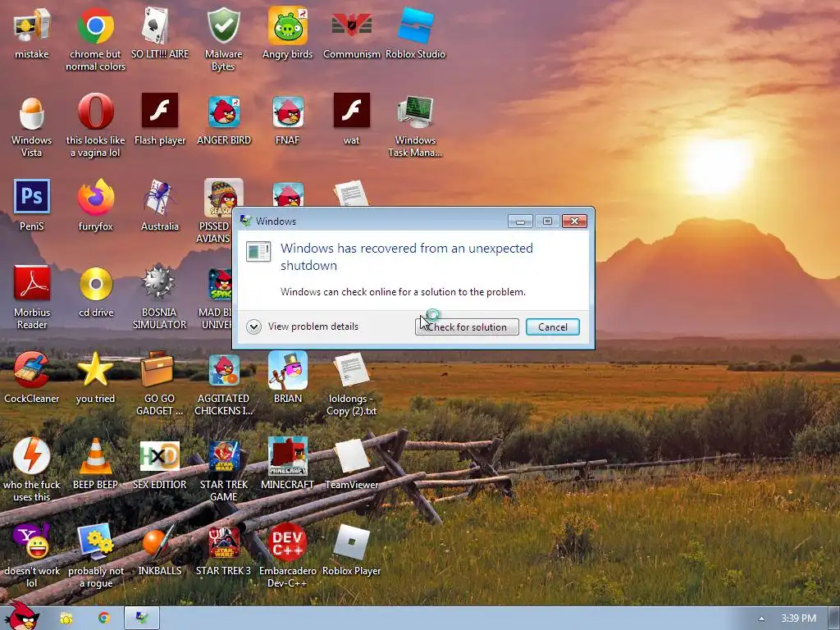Open the 'Roblox Player' icon
Image resolution: width=840 pixels, height=630 pixels.
coord(351,542)
